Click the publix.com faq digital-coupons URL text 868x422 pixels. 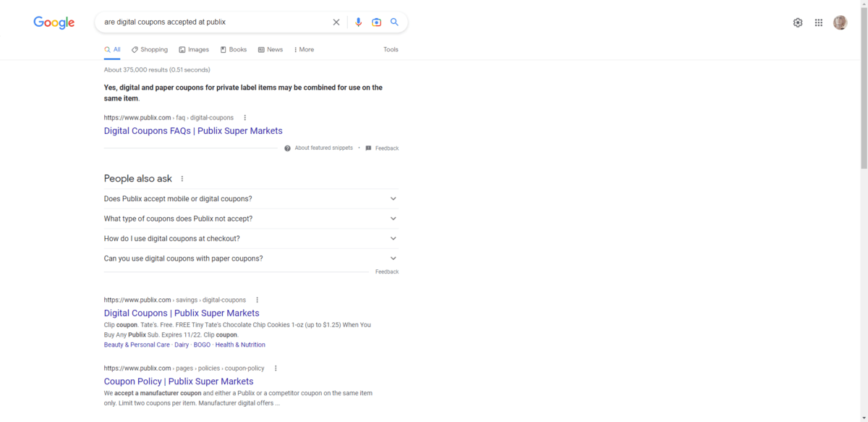tap(169, 117)
